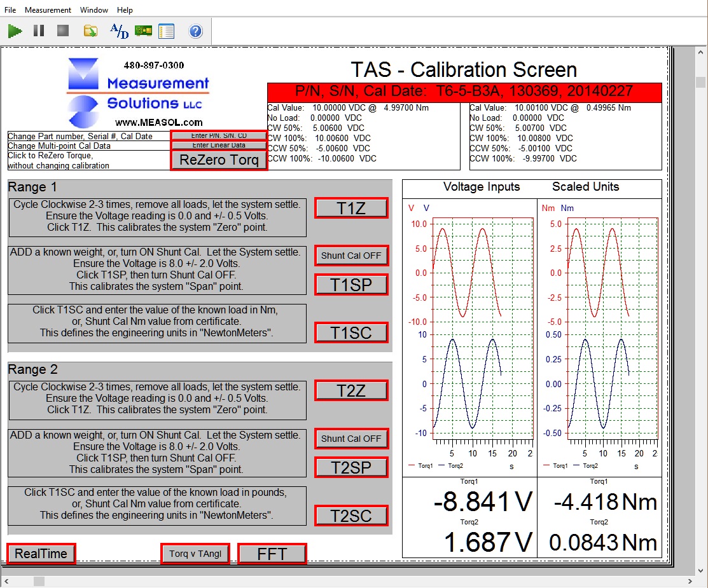Click the horizontal scrollbar right arrow
708x588 pixels.
click(690, 581)
